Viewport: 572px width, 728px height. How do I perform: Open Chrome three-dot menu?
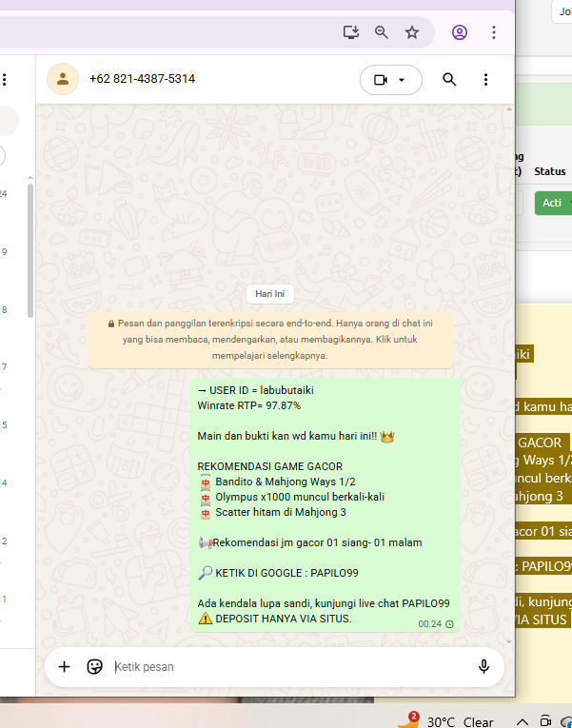click(494, 32)
